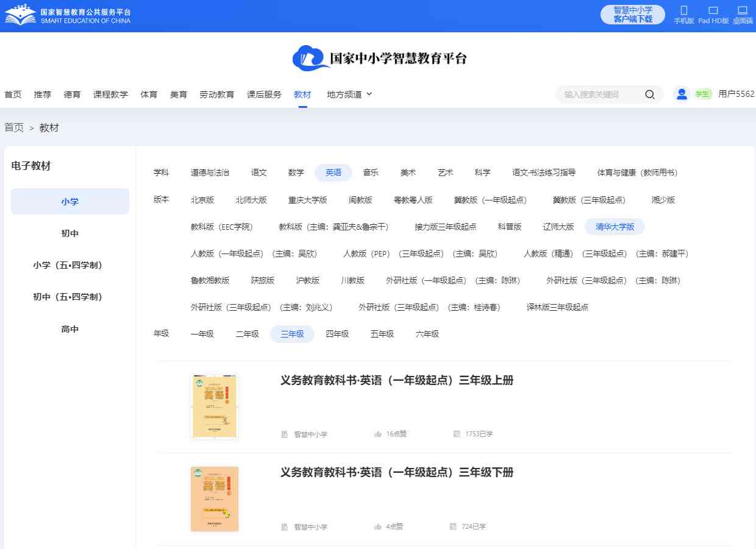
Task: Click the 首页 breadcrumb link
Action: click(14, 127)
